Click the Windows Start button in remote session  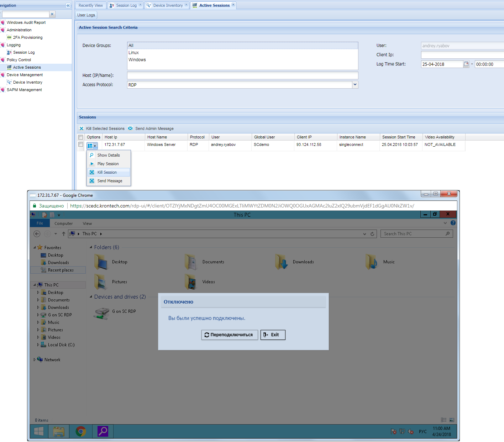click(x=39, y=431)
